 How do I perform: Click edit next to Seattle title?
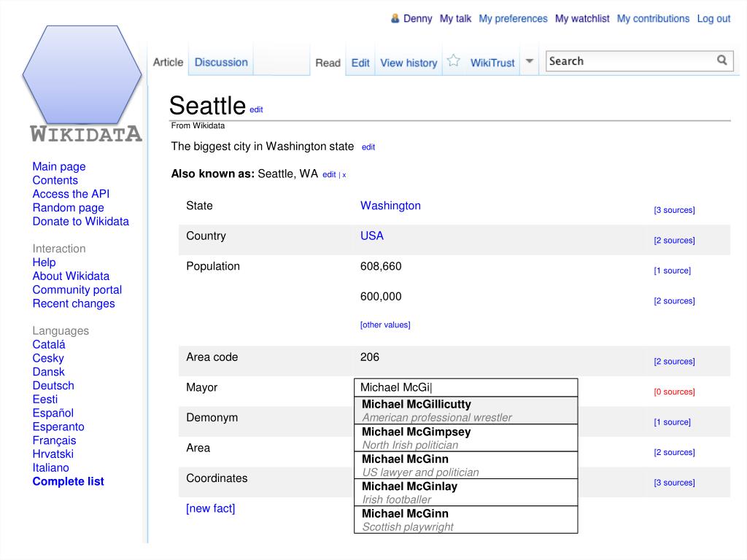point(256,109)
